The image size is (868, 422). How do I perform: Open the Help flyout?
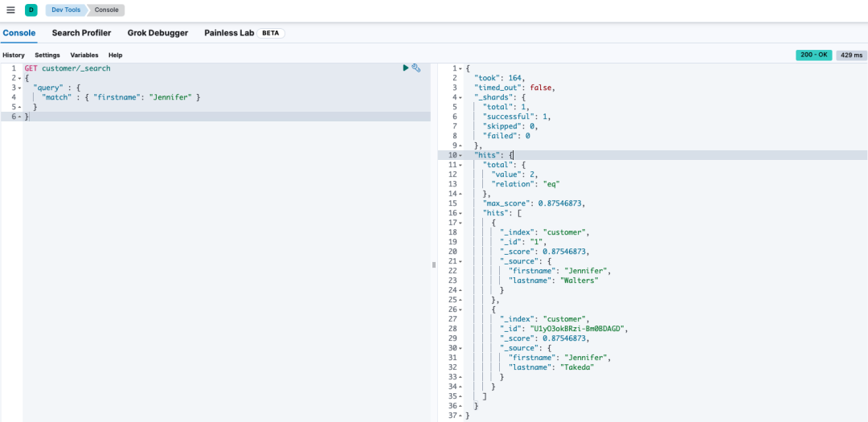pyautogui.click(x=116, y=55)
